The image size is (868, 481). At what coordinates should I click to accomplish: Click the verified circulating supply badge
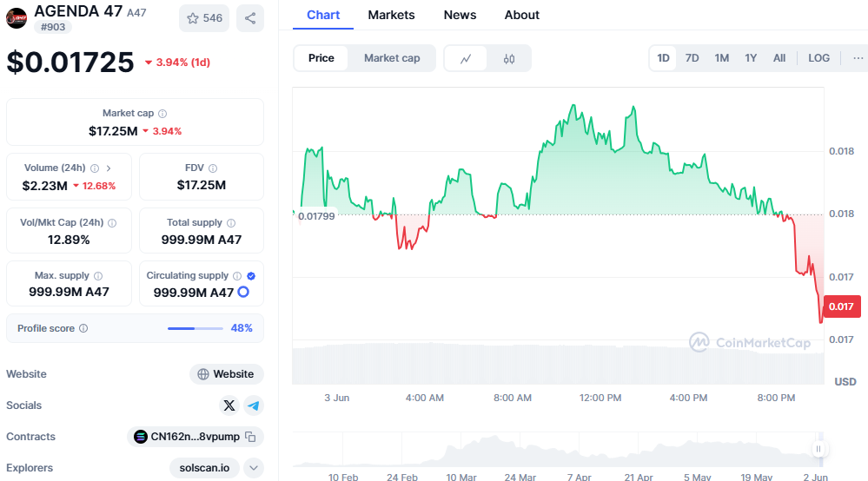pyautogui.click(x=251, y=276)
